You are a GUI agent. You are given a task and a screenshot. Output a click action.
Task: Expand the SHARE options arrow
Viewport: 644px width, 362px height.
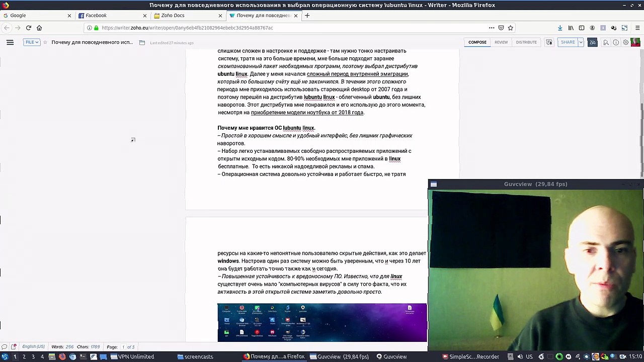581,42
